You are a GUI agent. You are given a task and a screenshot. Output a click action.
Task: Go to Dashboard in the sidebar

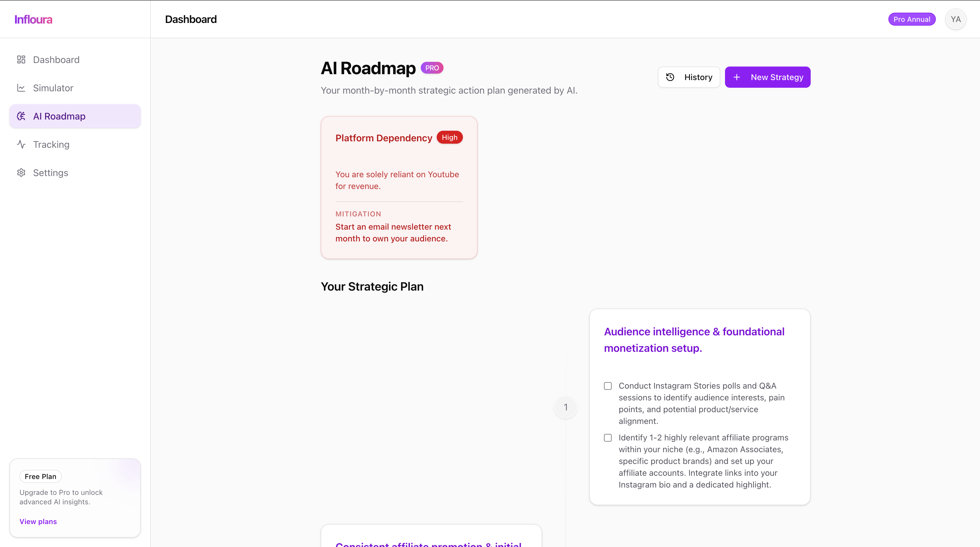pos(75,60)
